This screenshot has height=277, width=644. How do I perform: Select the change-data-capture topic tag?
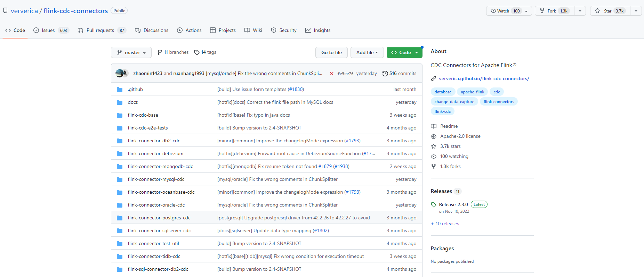454,102
